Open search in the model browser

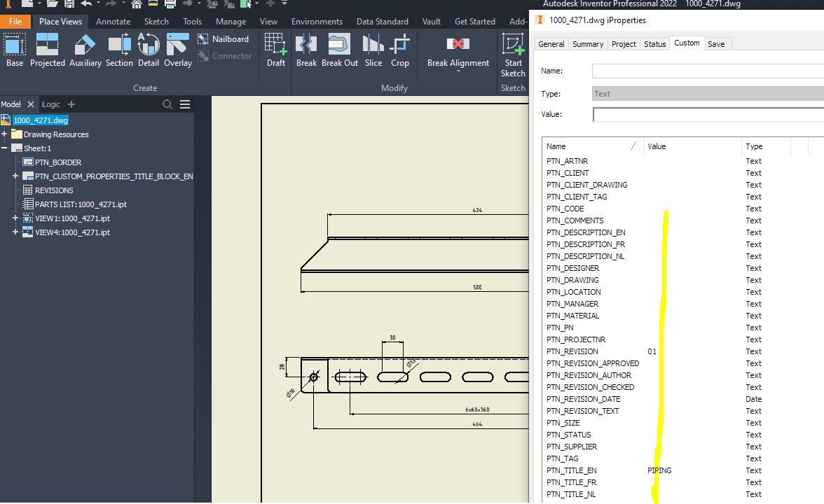[167, 104]
